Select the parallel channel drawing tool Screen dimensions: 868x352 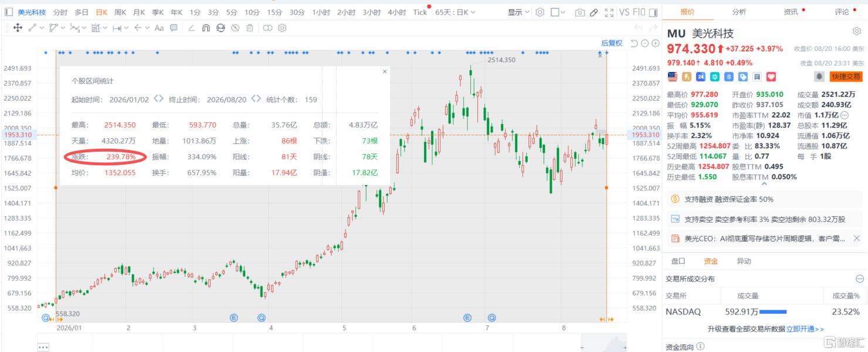point(54,28)
